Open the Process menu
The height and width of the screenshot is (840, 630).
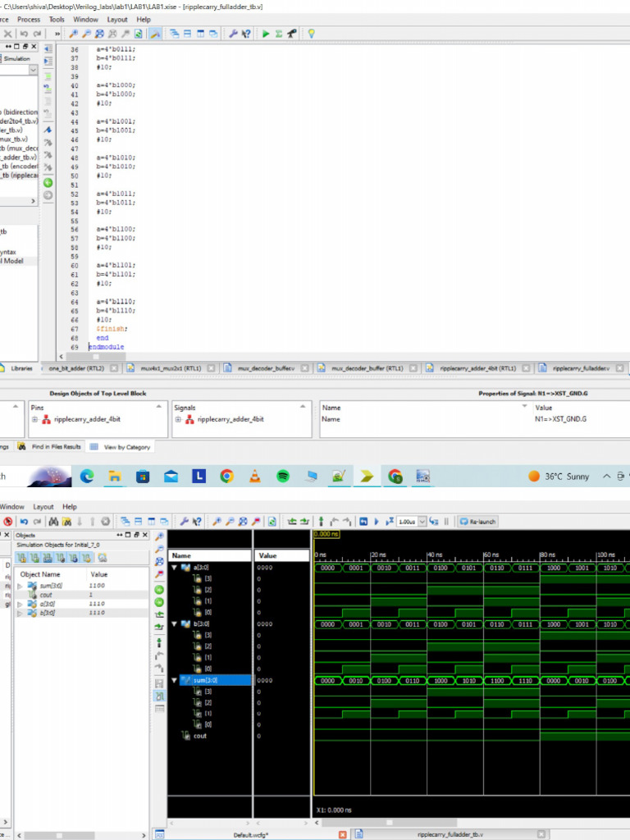29,19
